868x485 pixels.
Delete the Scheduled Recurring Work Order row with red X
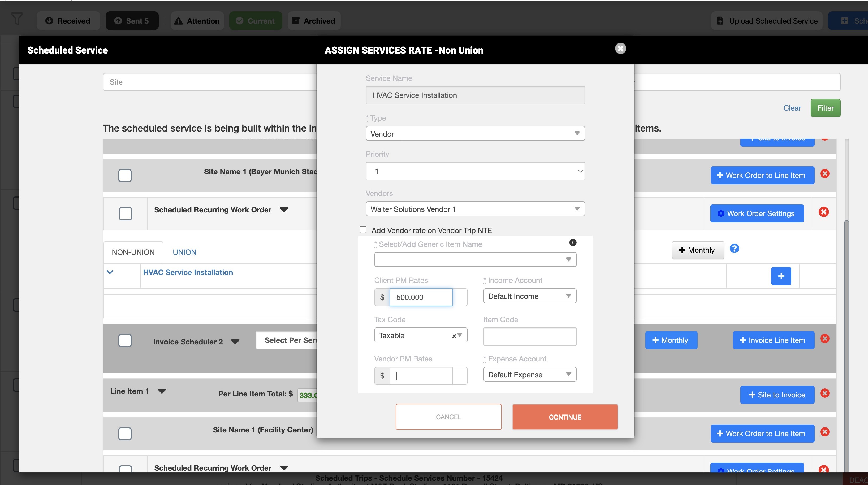[823, 212]
